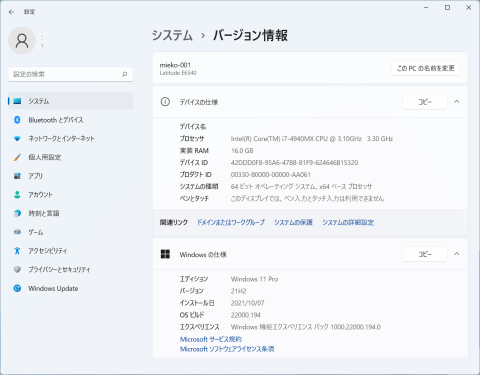
Task: Click the info icon beside デバイスの仕様
Action: click(165, 102)
